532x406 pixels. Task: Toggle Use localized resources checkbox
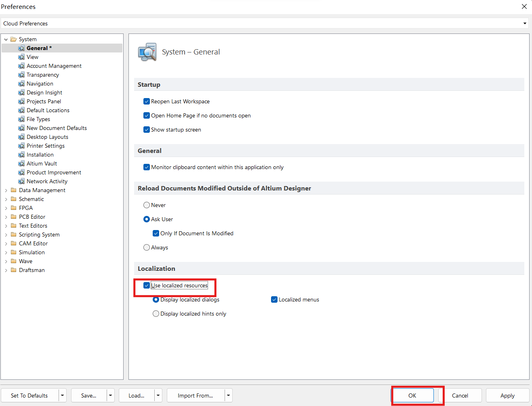coord(147,285)
